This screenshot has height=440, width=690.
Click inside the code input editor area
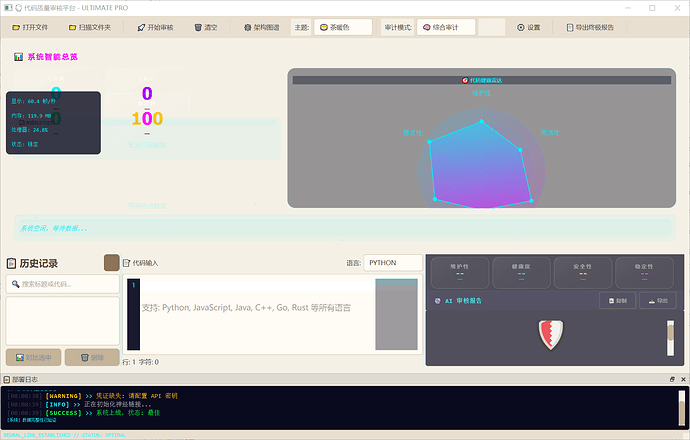click(x=257, y=314)
